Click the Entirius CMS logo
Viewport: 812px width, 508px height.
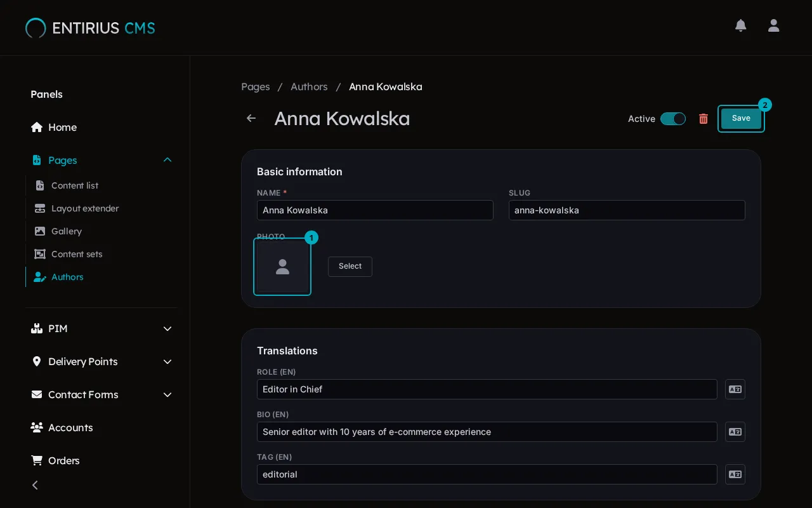click(x=90, y=28)
